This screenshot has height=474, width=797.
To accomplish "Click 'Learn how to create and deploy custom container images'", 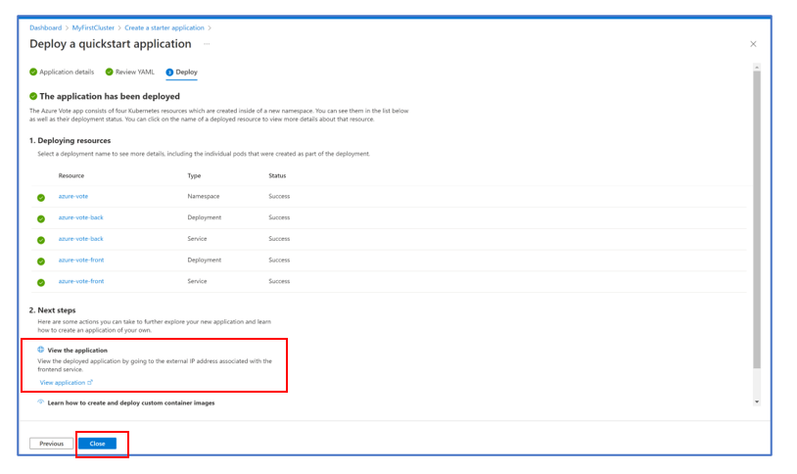I will [x=131, y=403].
